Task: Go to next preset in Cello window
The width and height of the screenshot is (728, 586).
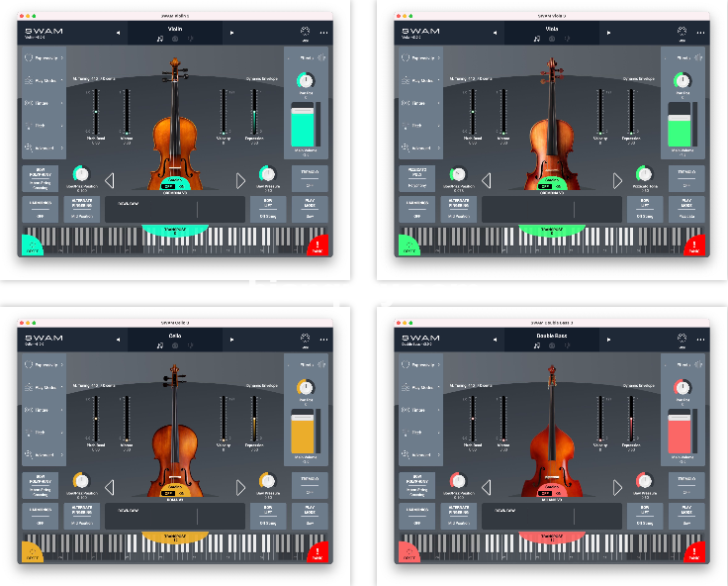Action: pos(231,340)
